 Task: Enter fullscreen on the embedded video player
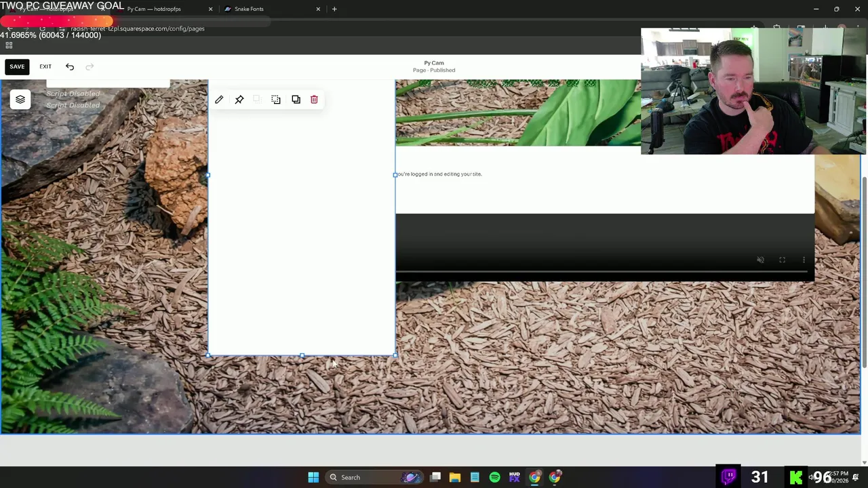[x=783, y=260]
